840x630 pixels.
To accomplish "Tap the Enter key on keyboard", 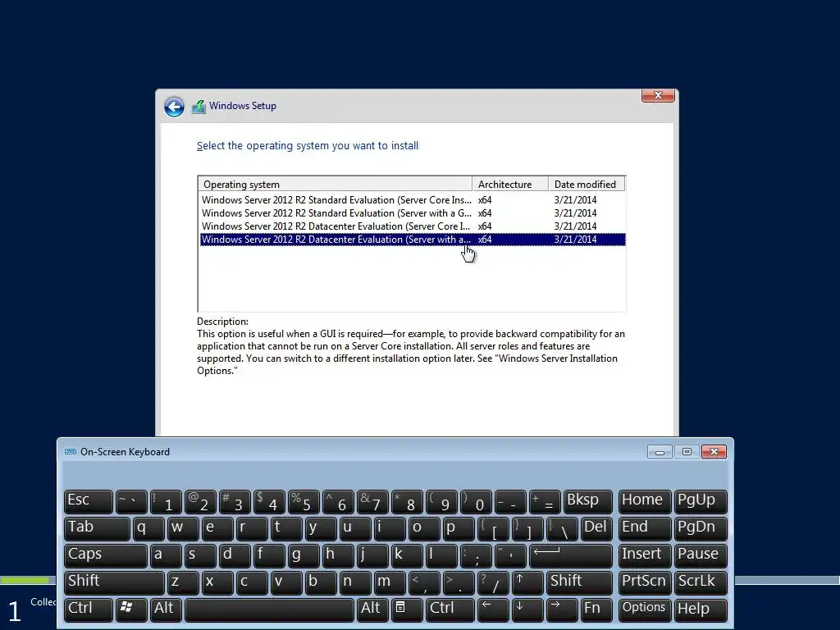I will click(x=571, y=555).
